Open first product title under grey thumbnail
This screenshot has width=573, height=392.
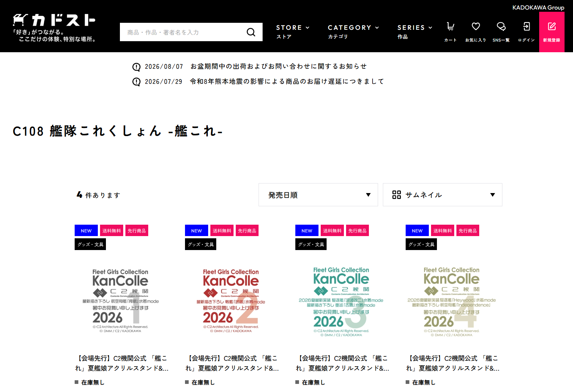122,363
